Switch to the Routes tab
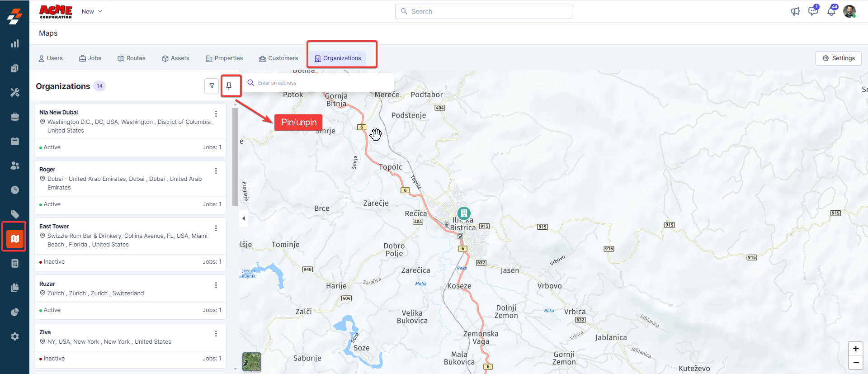This screenshot has height=374, width=868. coord(132,58)
